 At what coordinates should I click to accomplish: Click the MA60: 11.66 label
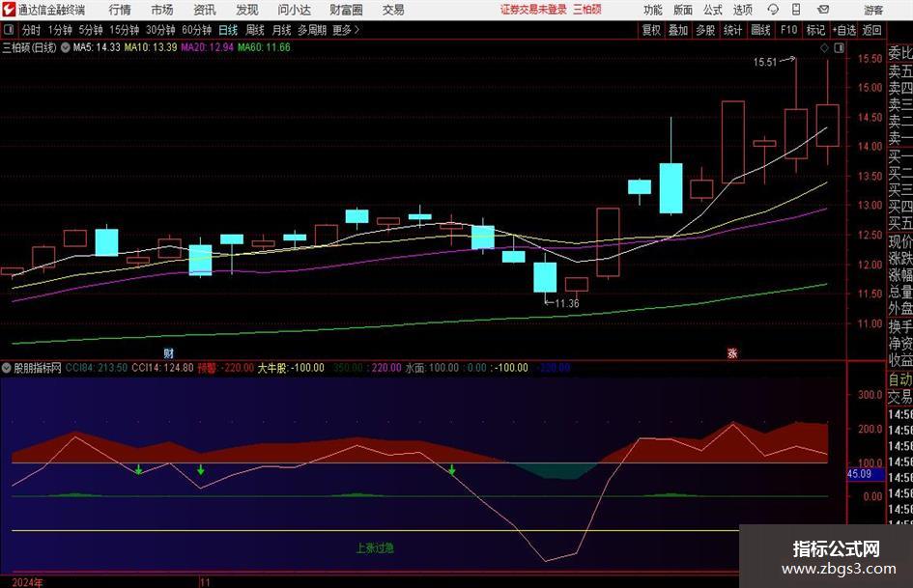[x=264, y=47]
